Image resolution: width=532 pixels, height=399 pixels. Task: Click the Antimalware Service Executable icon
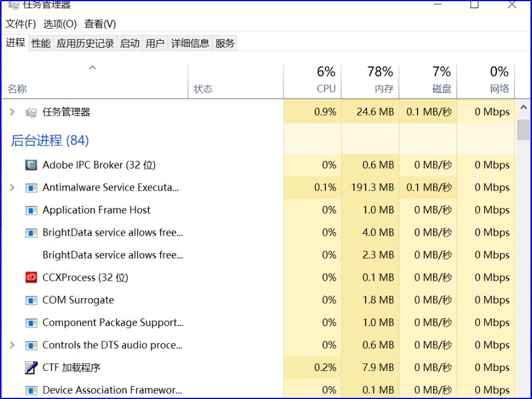pyautogui.click(x=32, y=188)
